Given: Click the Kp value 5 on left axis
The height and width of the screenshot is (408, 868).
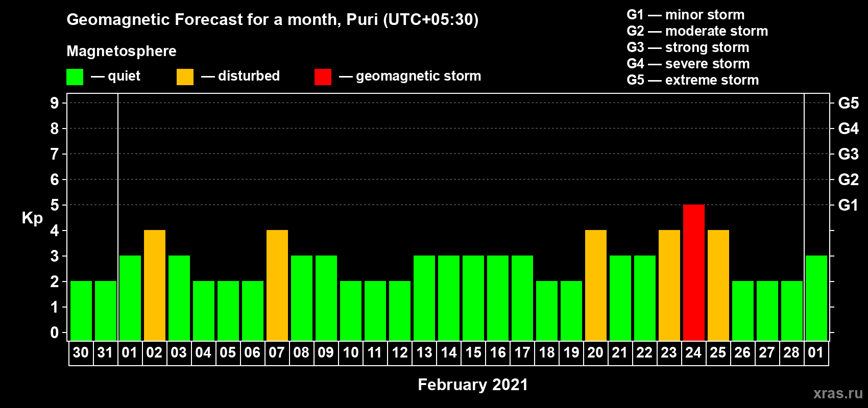Looking at the screenshot, I should 55,205.
